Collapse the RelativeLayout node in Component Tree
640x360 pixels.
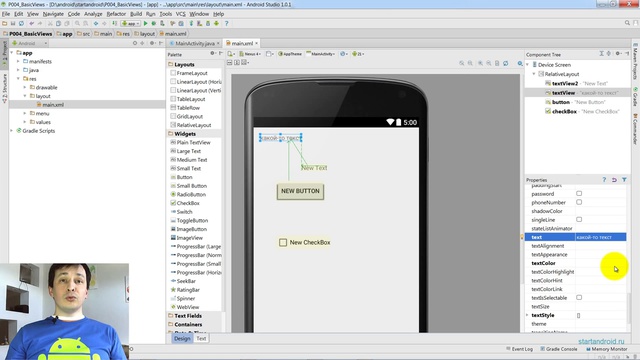(x=534, y=74)
